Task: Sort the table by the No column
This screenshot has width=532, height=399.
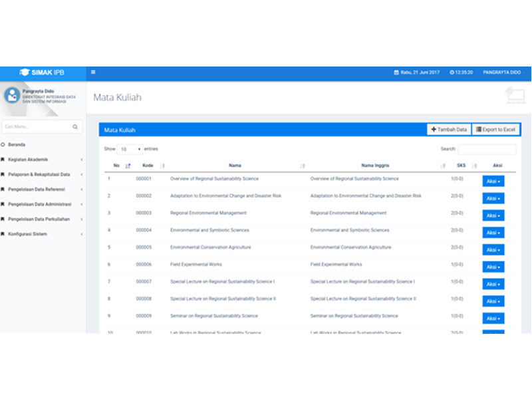Action: point(128,166)
